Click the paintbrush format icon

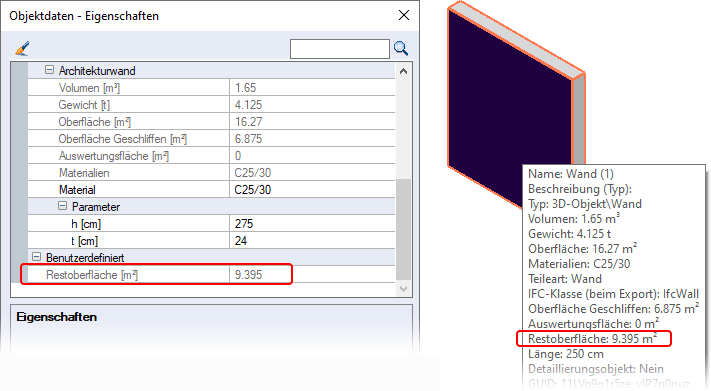pos(22,48)
